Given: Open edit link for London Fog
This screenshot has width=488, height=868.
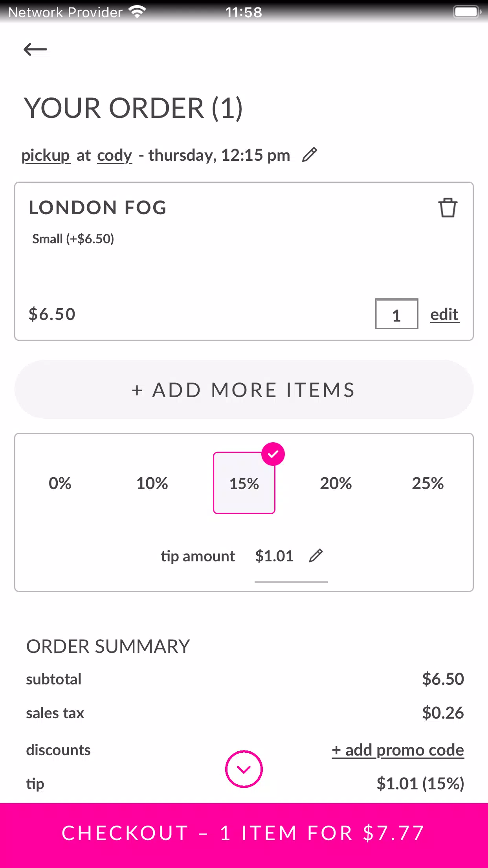Looking at the screenshot, I should pos(444,314).
